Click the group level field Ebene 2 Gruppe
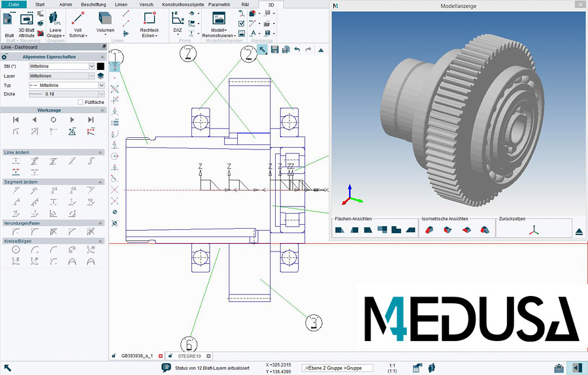The width and height of the screenshot is (588, 375). (x=338, y=368)
